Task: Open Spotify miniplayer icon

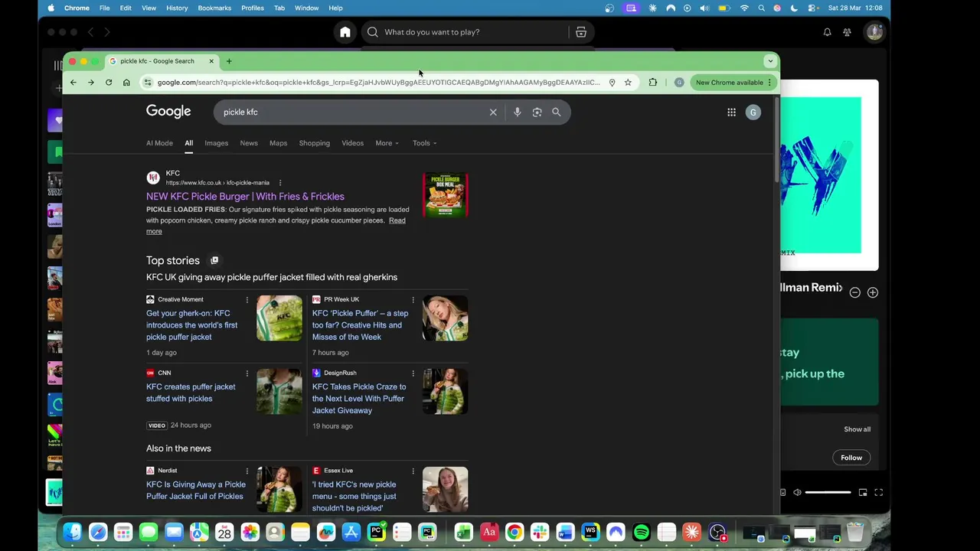Action: pyautogui.click(x=863, y=493)
